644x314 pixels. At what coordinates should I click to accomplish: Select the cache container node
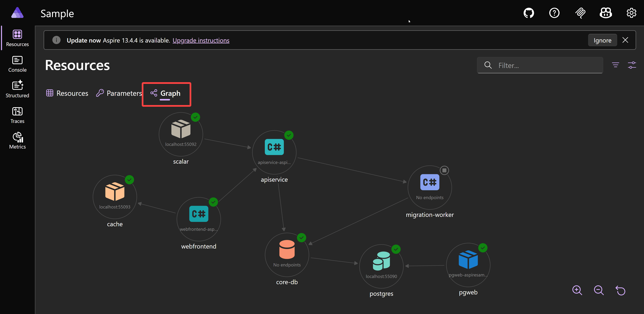(x=115, y=197)
